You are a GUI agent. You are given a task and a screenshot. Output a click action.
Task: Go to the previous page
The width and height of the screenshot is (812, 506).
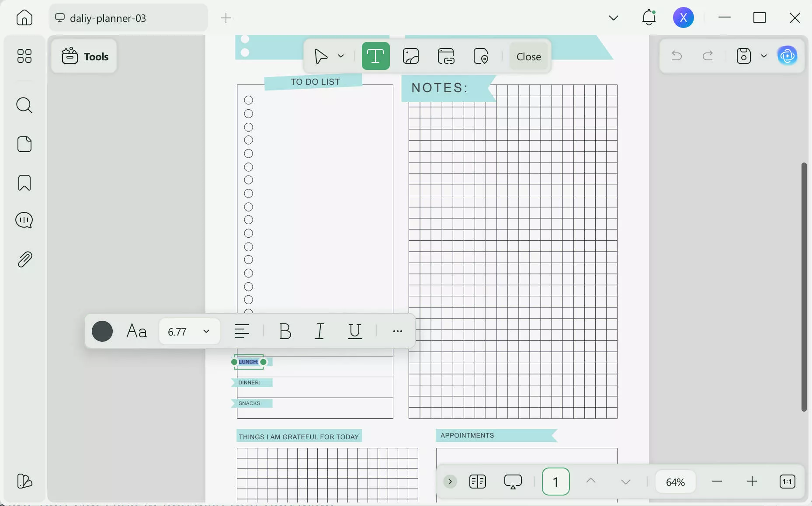(x=591, y=481)
